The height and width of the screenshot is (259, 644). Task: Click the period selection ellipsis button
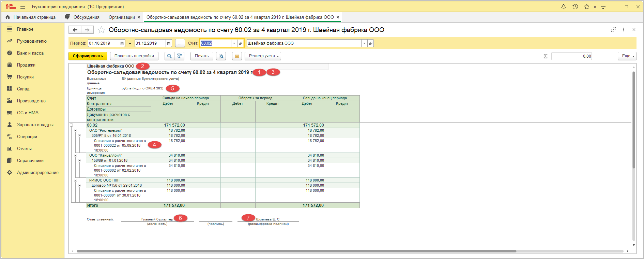pos(180,43)
